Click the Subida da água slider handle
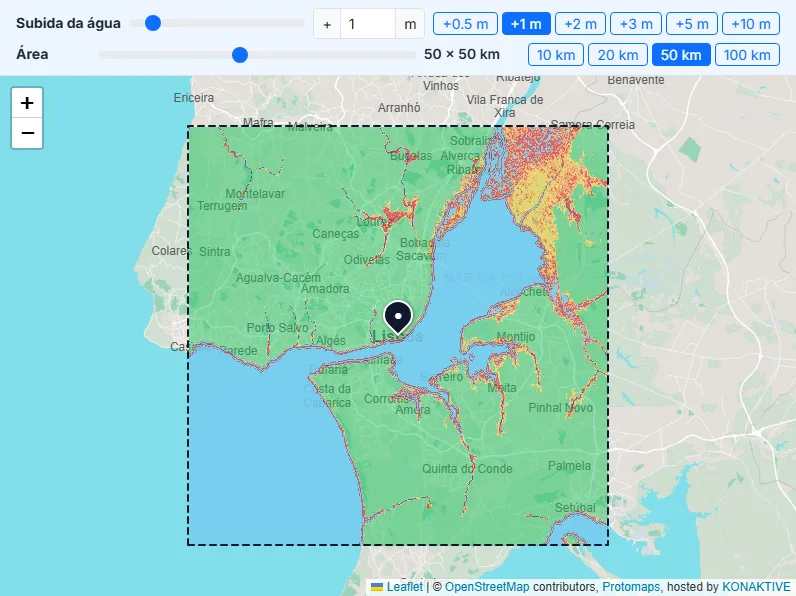 pos(153,23)
